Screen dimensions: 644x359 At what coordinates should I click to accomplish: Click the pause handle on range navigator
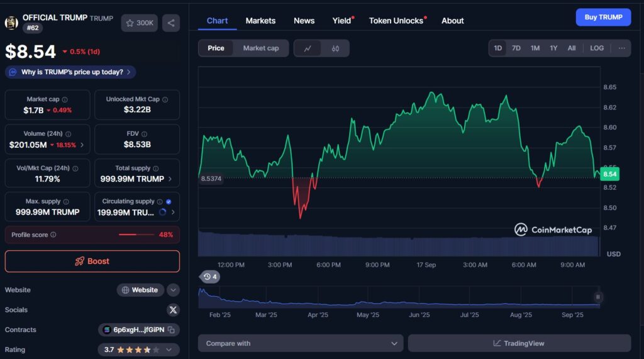click(x=598, y=297)
